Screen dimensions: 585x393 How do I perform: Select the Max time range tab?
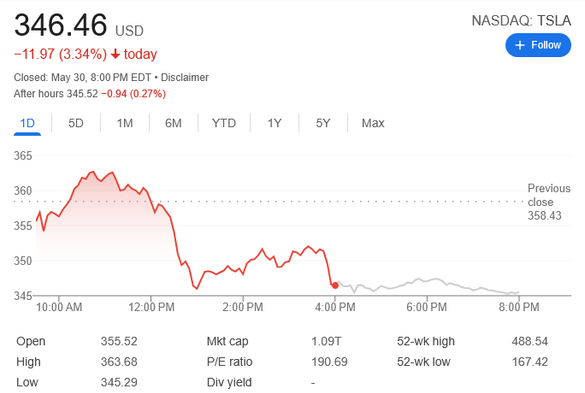click(x=373, y=123)
